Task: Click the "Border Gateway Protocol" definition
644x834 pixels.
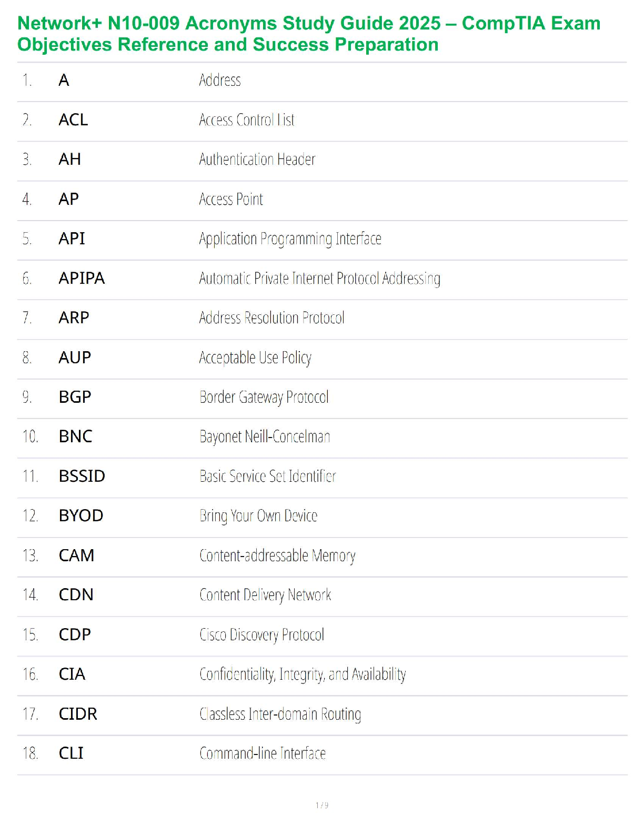Action: pyautogui.click(x=264, y=397)
